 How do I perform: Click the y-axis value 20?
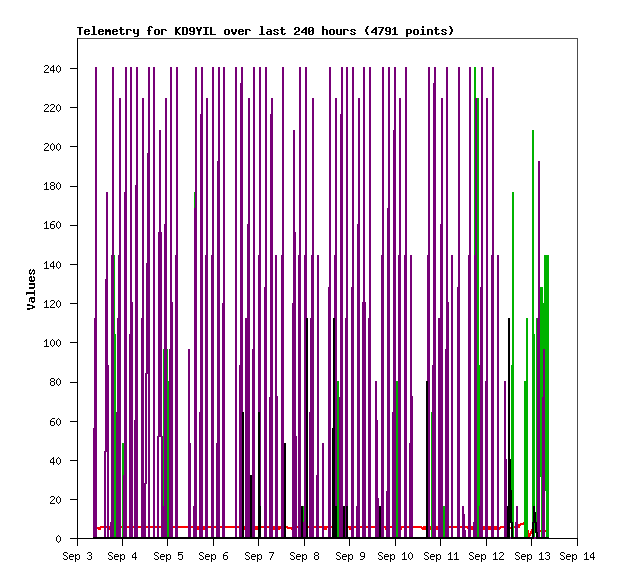click(56, 500)
